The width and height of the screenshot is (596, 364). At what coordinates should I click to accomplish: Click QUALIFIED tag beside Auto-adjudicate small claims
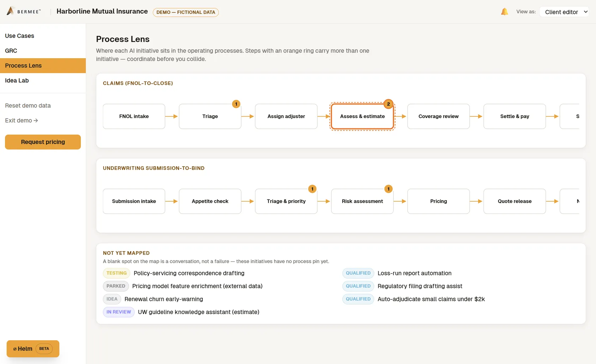pos(358,299)
